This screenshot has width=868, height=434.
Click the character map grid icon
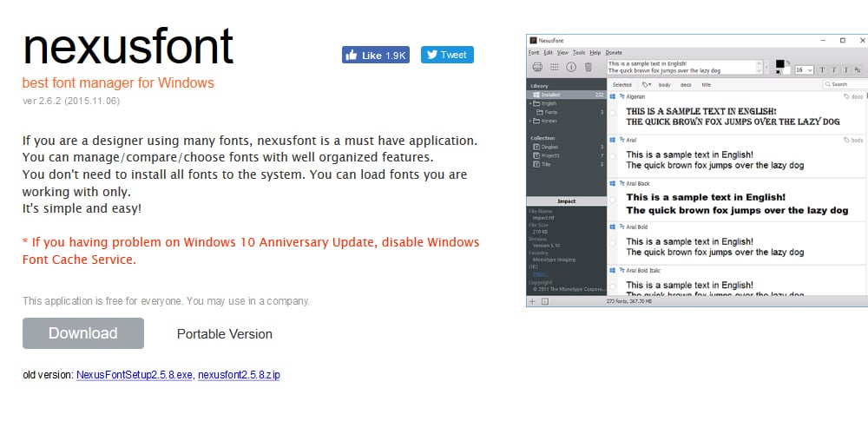(x=555, y=67)
